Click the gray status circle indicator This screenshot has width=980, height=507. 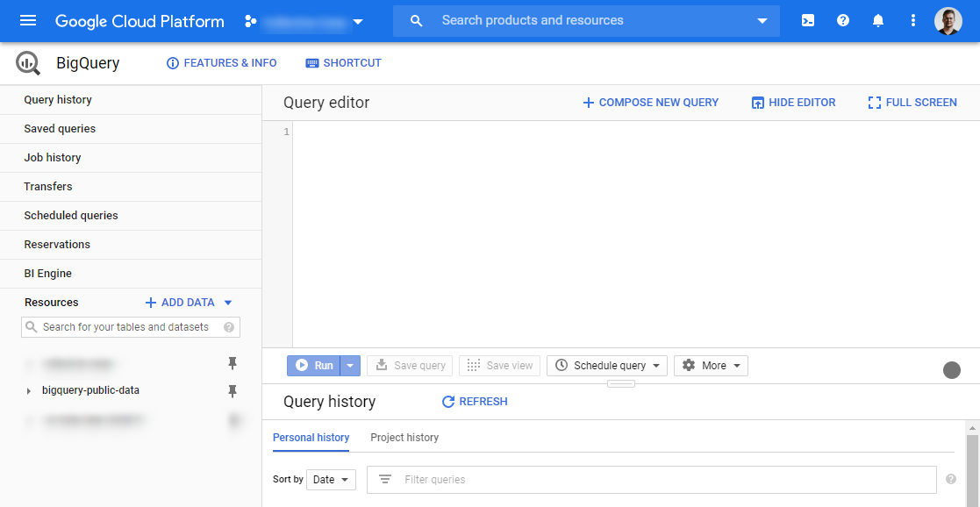coord(951,370)
